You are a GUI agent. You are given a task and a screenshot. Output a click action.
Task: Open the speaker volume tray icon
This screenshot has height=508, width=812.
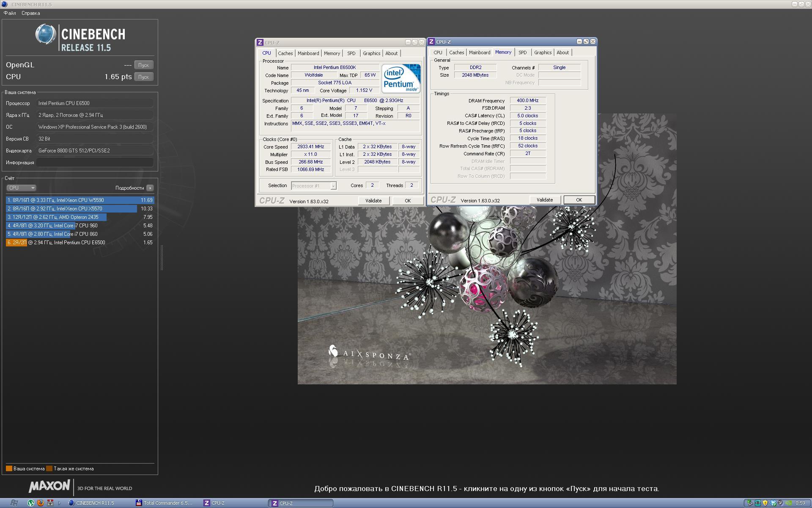[x=781, y=503]
